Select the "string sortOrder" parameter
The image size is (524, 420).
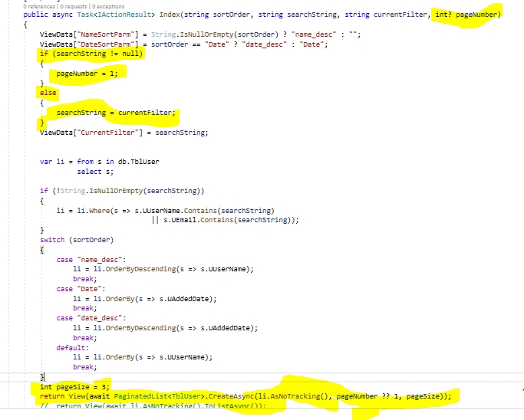tap(217, 15)
